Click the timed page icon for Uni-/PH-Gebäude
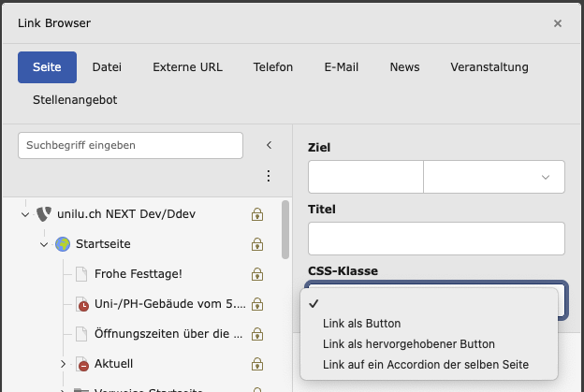Screen dimensions: 584x392 80,304
